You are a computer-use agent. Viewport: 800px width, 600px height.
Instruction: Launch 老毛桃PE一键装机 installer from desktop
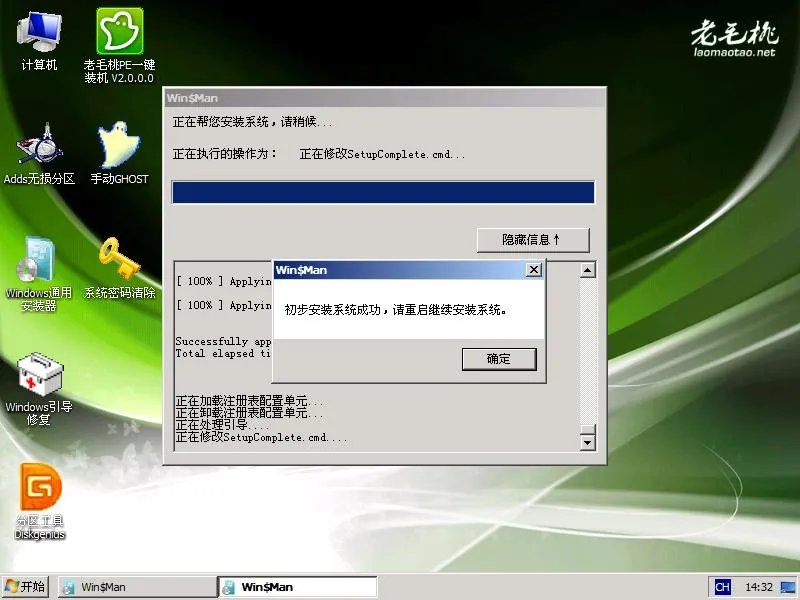(x=118, y=35)
